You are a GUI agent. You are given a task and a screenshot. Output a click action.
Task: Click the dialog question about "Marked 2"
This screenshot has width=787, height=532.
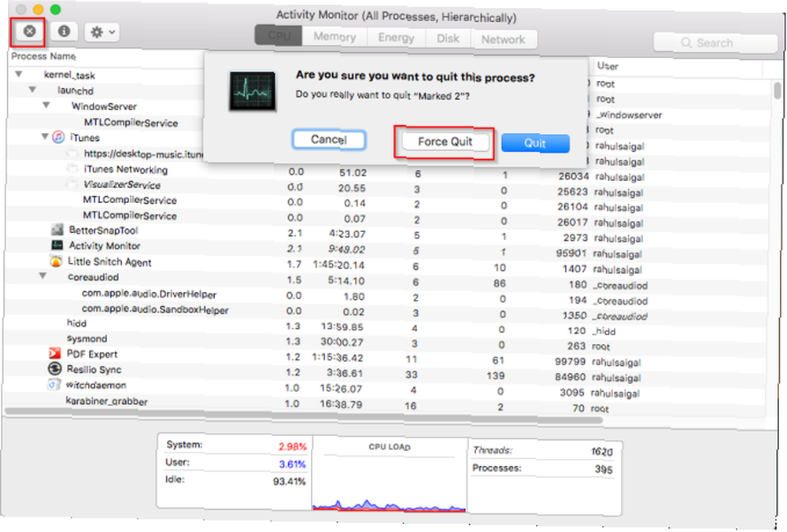pos(382,95)
